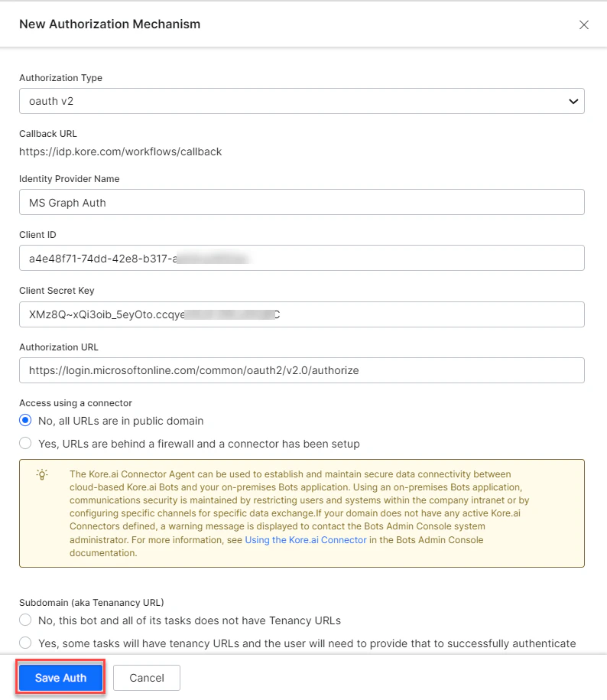
Task: Click the Client Secret Key field
Action: pyautogui.click(x=302, y=314)
